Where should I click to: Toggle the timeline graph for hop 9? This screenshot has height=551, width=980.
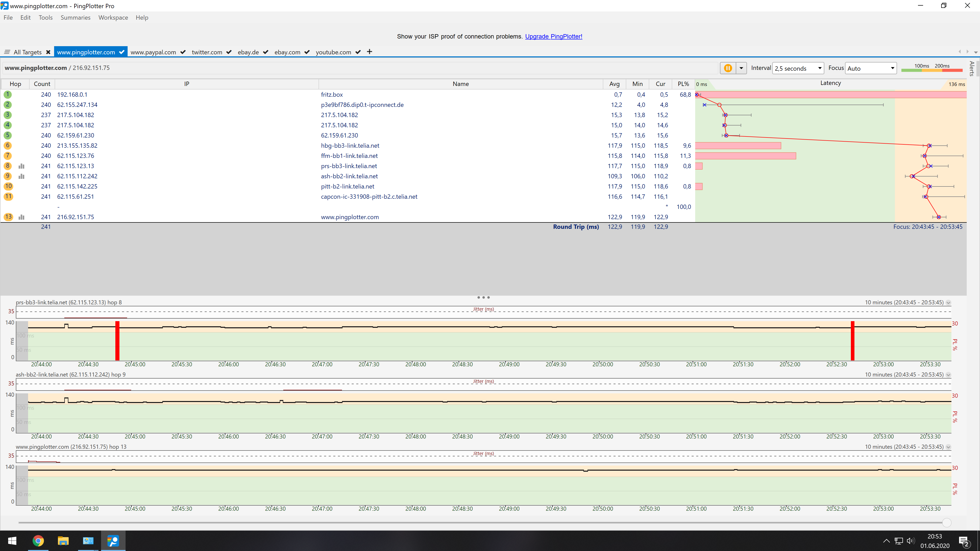22,177
